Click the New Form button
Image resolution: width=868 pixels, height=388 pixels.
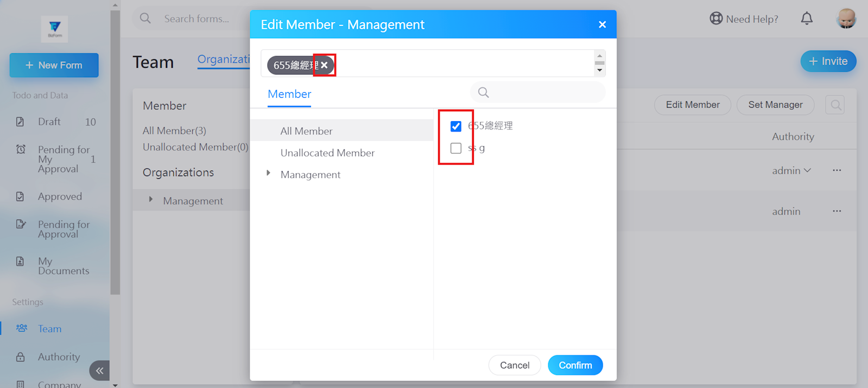(x=54, y=65)
